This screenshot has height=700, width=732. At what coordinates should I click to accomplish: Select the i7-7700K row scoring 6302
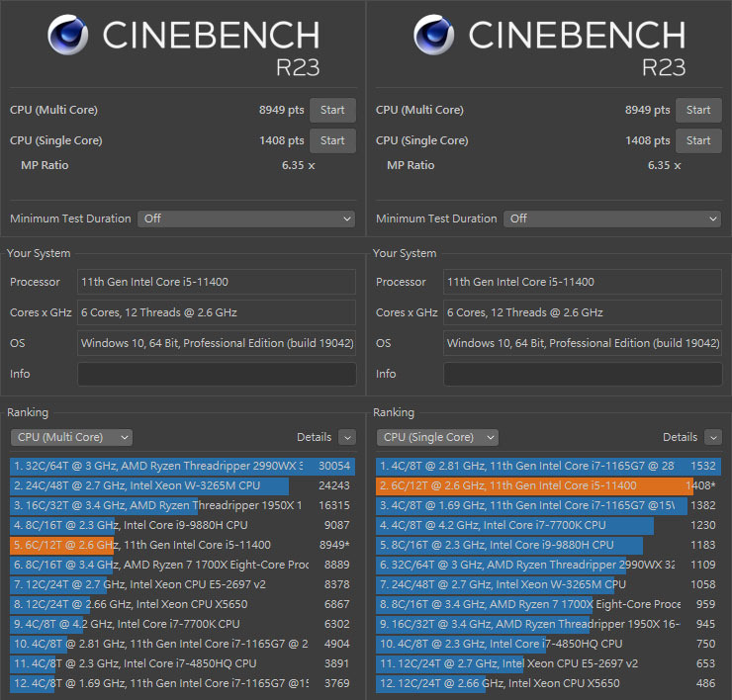click(x=183, y=624)
